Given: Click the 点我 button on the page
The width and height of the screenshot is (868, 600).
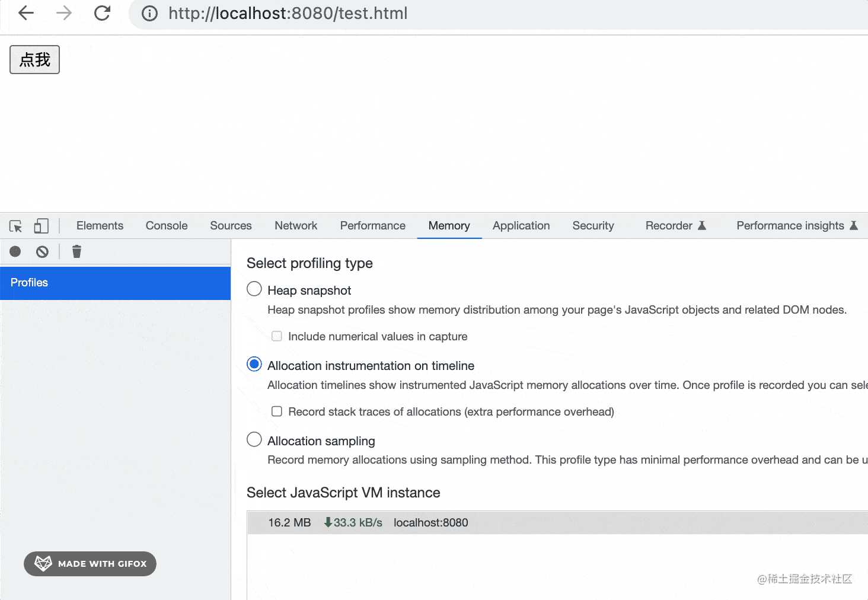Looking at the screenshot, I should point(34,59).
